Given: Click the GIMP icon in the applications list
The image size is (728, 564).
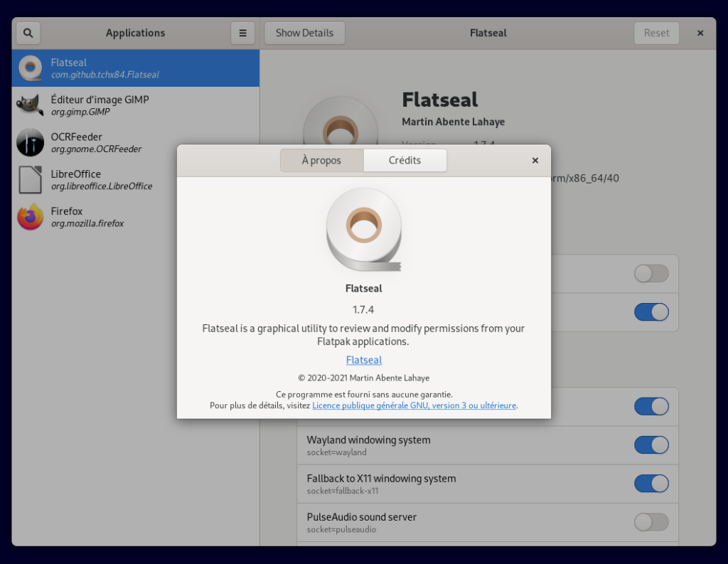Looking at the screenshot, I should tap(30, 105).
